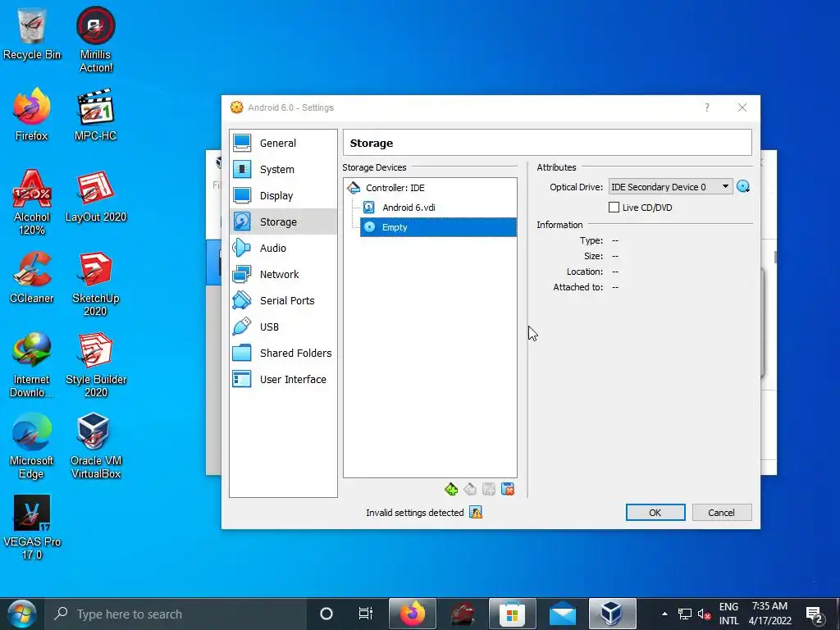840x630 pixels.
Task: Click the red app icon in taskbar
Action: click(463, 614)
